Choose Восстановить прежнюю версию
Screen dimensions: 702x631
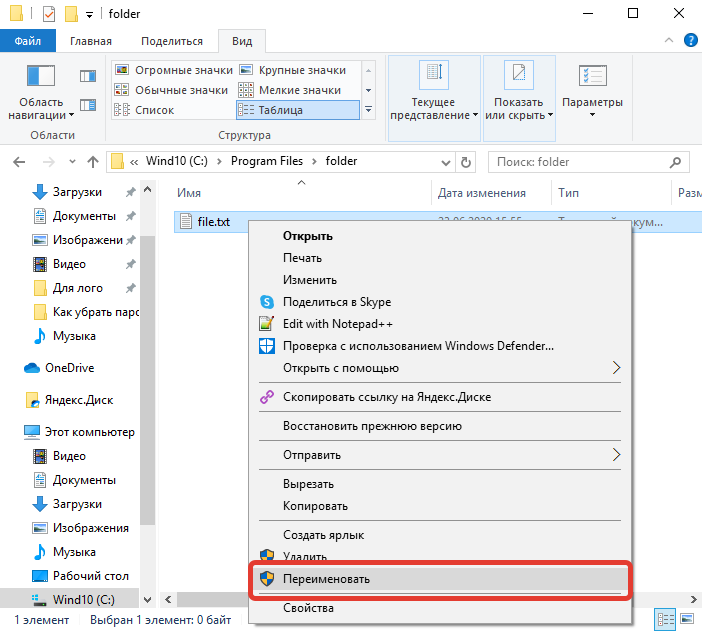pos(440,426)
